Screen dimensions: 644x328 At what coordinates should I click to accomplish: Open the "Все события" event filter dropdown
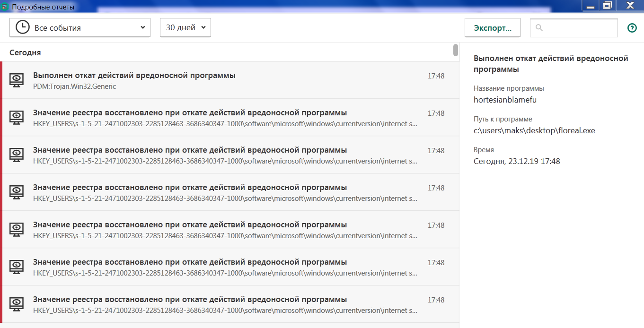(80, 28)
